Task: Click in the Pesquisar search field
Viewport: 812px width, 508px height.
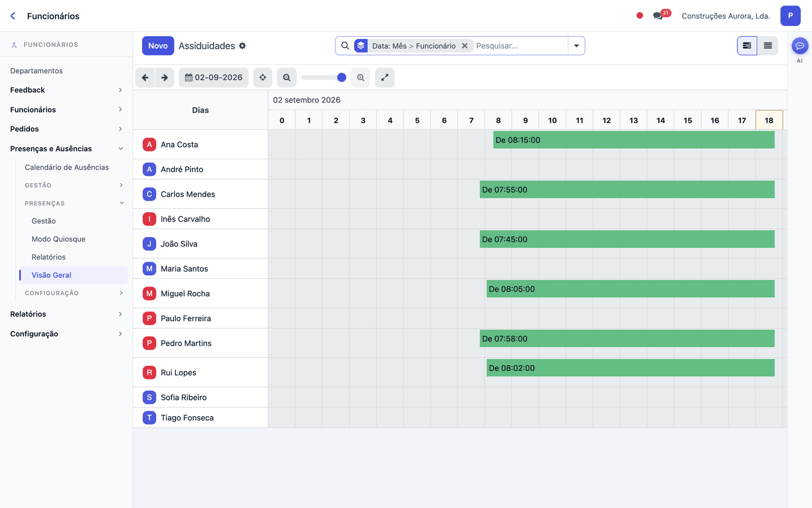Action: click(x=520, y=46)
